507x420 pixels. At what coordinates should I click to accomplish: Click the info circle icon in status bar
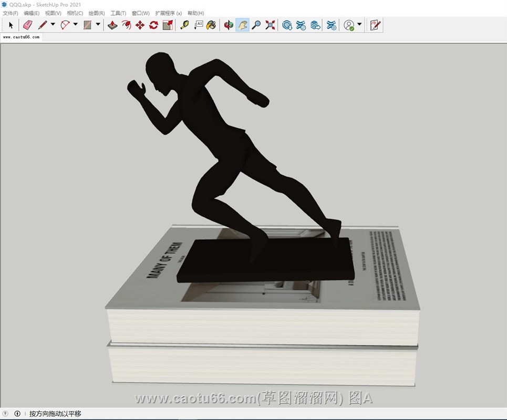(x=17, y=414)
